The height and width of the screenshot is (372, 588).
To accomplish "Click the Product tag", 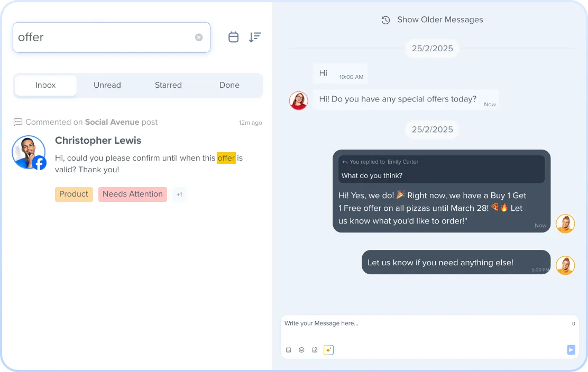I will point(73,194).
